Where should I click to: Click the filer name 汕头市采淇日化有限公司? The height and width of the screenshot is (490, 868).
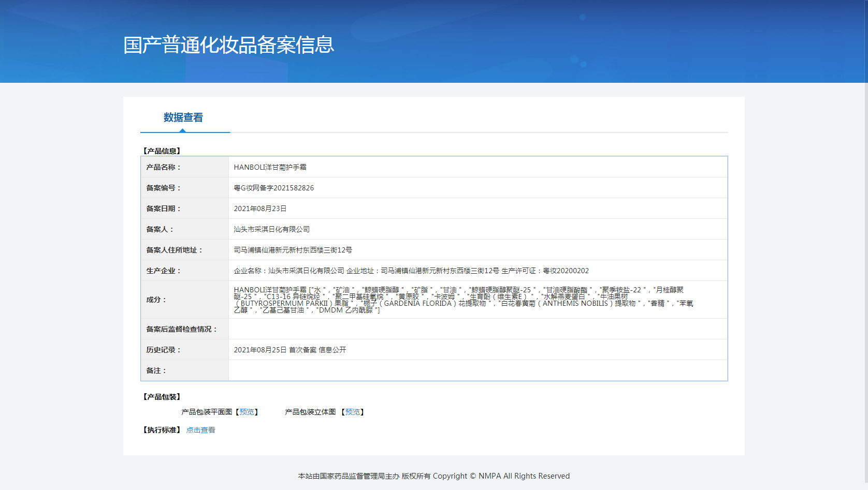coord(271,229)
